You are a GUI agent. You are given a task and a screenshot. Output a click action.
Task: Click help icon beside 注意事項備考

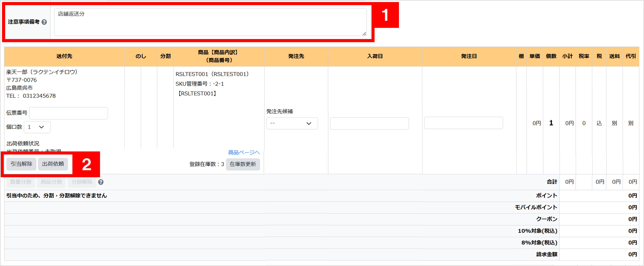(x=44, y=22)
